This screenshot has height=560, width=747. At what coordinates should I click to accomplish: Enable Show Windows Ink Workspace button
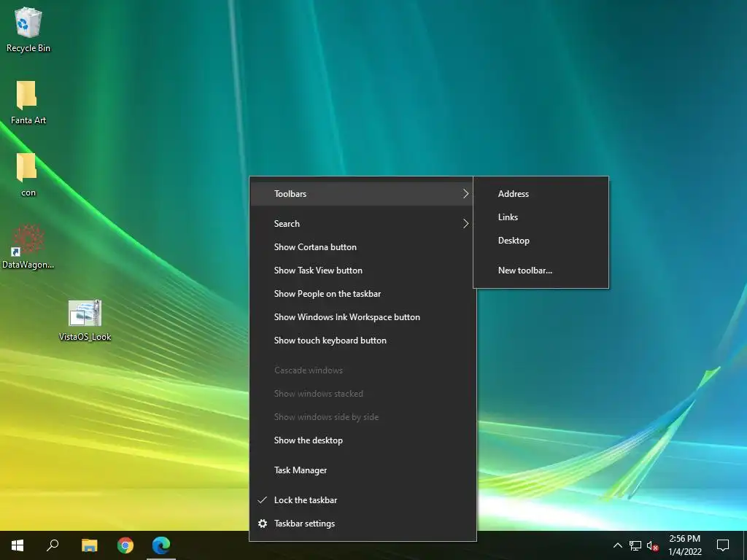(363, 317)
